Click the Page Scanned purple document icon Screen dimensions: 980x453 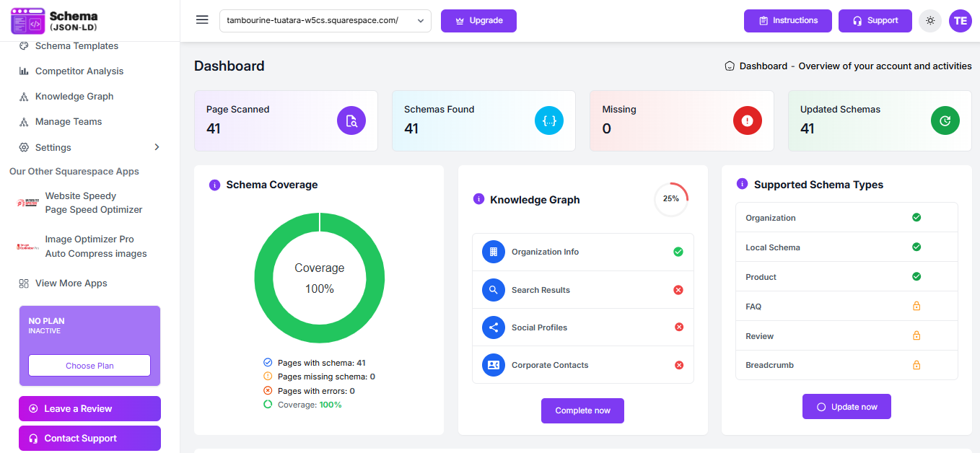coord(351,120)
